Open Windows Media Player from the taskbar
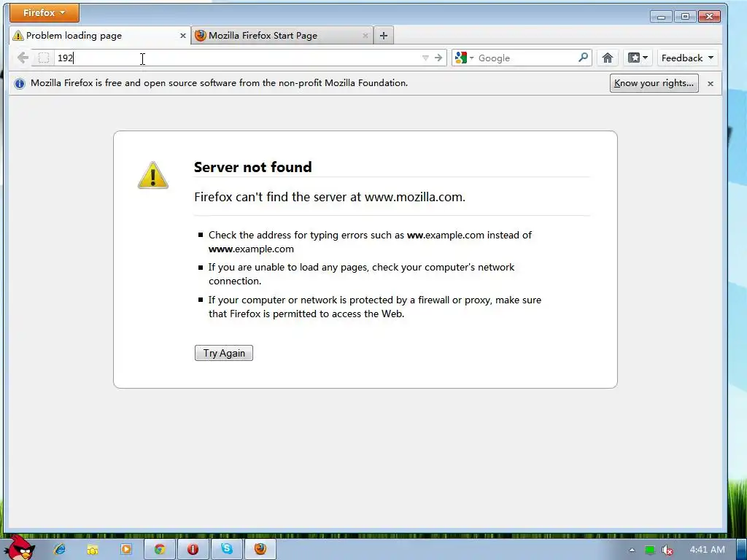Screen dimensions: 747x560 [x=125, y=549]
